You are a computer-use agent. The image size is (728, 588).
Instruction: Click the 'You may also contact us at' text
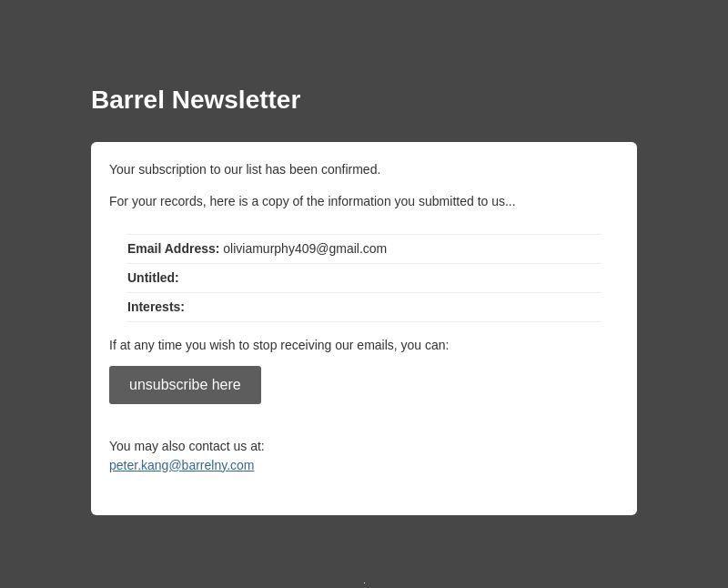click(x=187, y=446)
